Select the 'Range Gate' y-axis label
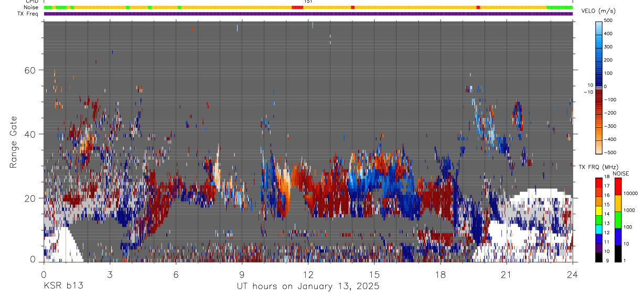Image resolution: width=644 pixels, height=297 pixels. (x=14, y=141)
